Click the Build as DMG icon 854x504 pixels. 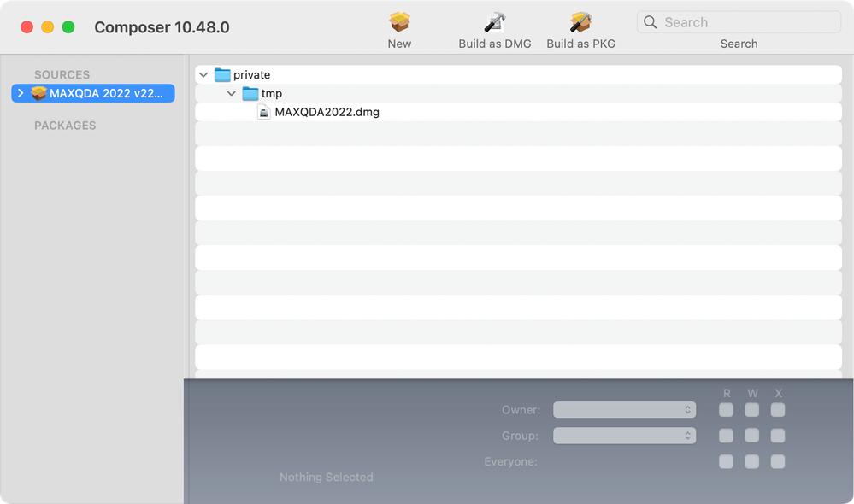tap(495, 22)
